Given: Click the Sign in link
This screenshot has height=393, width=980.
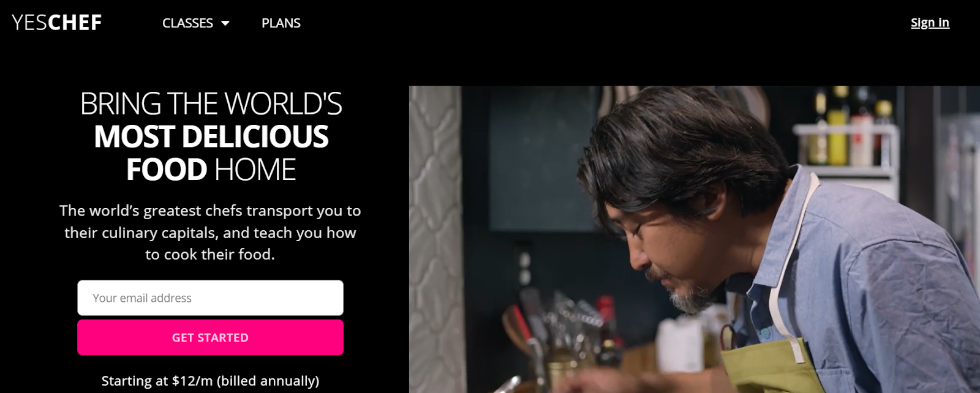Looking at the screenshot, I should (930, 23).
